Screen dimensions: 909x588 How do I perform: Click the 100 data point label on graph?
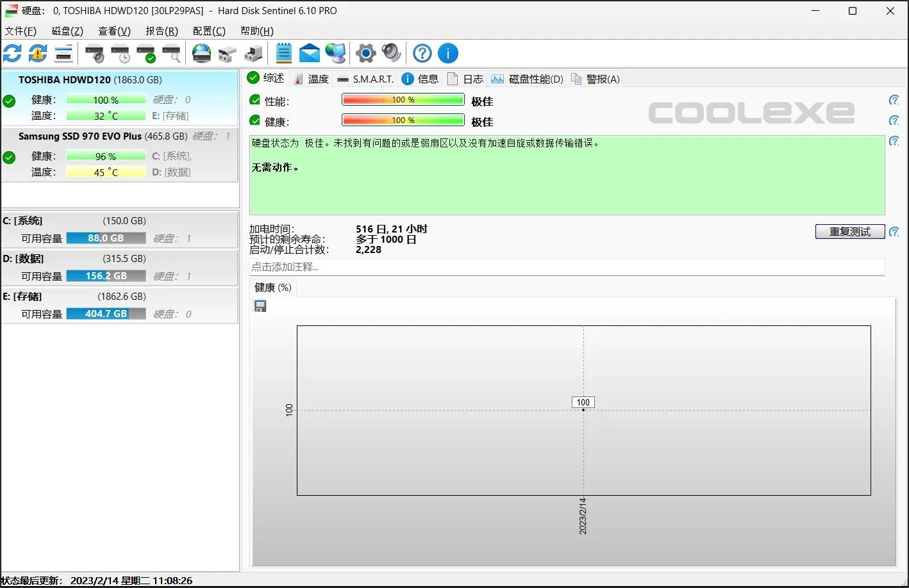583,402
